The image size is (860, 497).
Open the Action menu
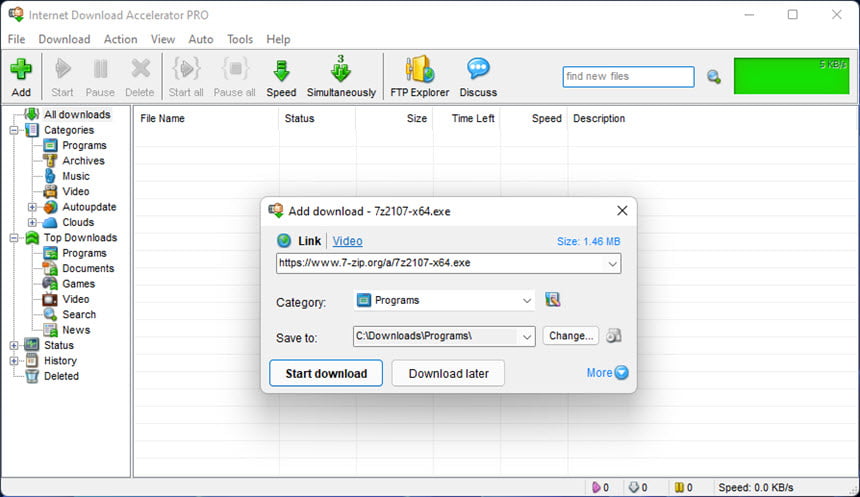121,39
